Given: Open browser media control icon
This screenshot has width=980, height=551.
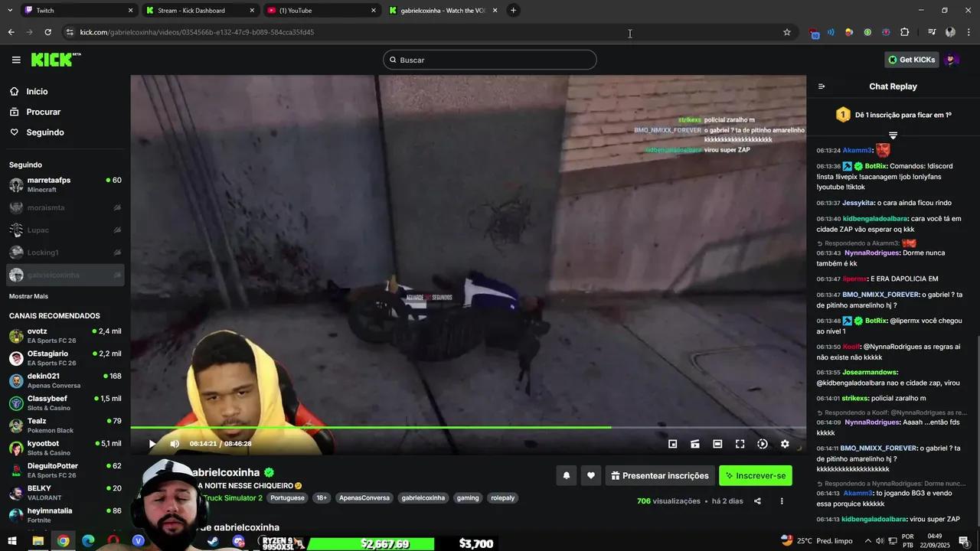Looking at the screenshot, I should (x=931, y=32).
